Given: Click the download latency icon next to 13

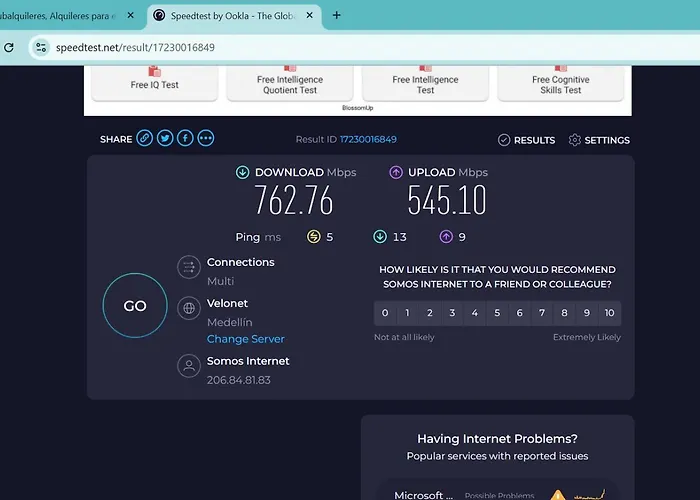Looking at the screenshot, I should click(380, 237).
